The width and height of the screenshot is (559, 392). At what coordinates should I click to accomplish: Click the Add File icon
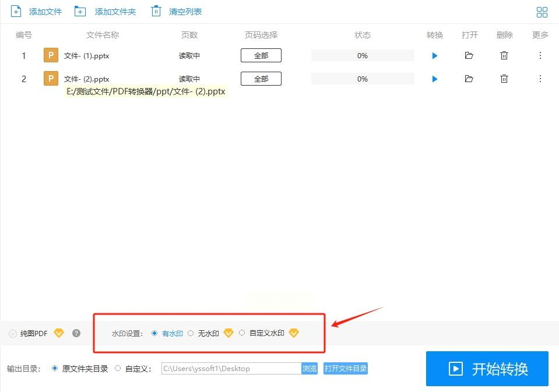[16, 12]
